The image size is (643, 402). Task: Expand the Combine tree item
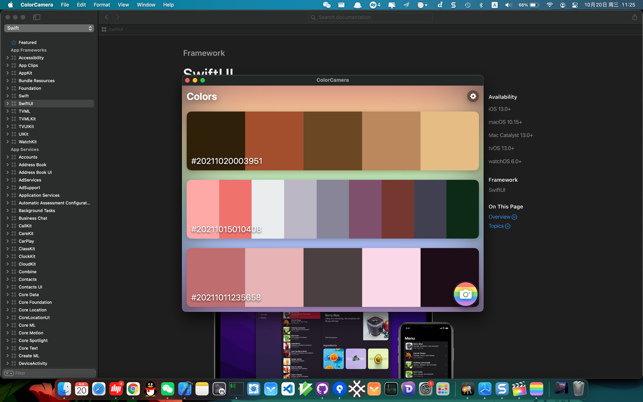(7, 272)
